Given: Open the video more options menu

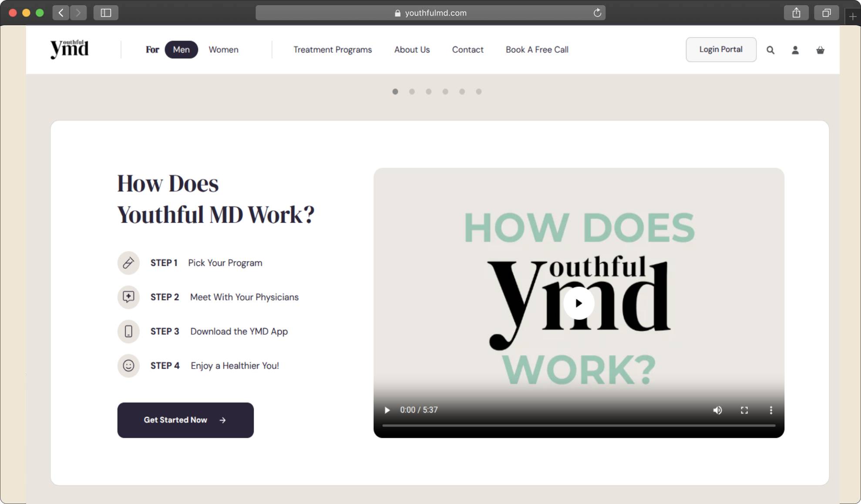Looking at the screenshot, I should click(x=771, y=410).
